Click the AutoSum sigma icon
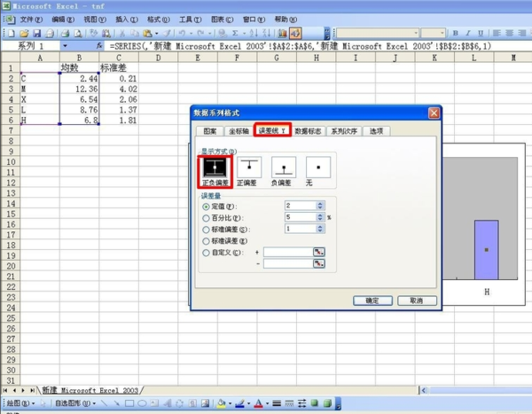The width and height of the screenshot is (532, 414). tap(235, 34)
